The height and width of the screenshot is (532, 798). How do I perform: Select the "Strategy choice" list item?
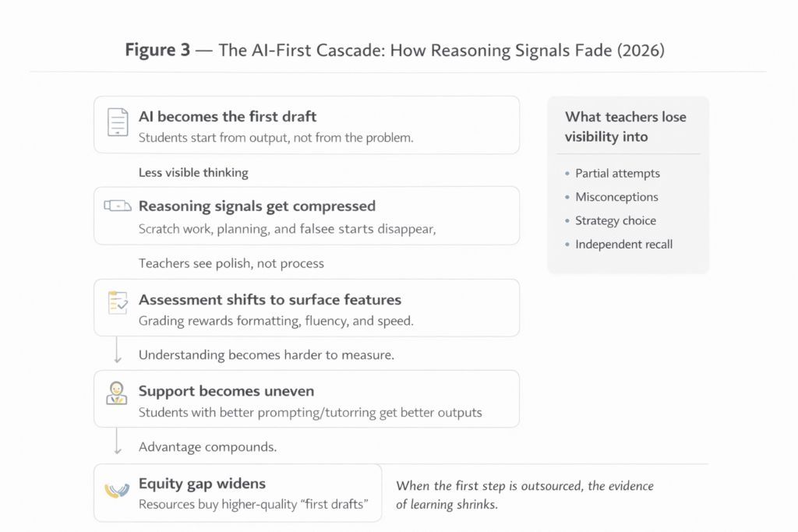pos(616,220)
